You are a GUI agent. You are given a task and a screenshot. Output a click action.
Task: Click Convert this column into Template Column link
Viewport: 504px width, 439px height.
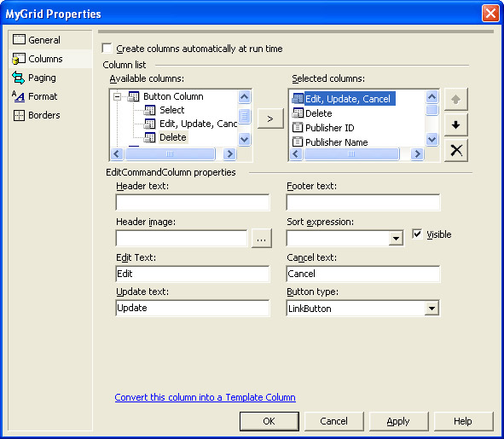(205, 397)
